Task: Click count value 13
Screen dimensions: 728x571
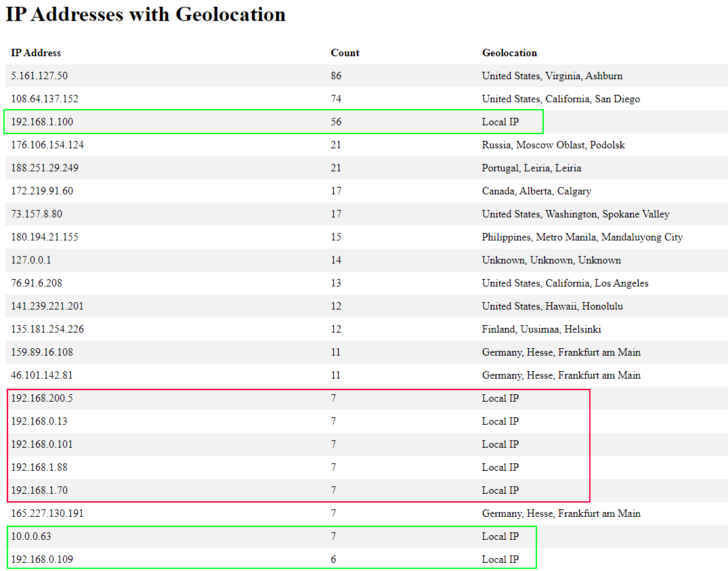Action: [336, 283]
